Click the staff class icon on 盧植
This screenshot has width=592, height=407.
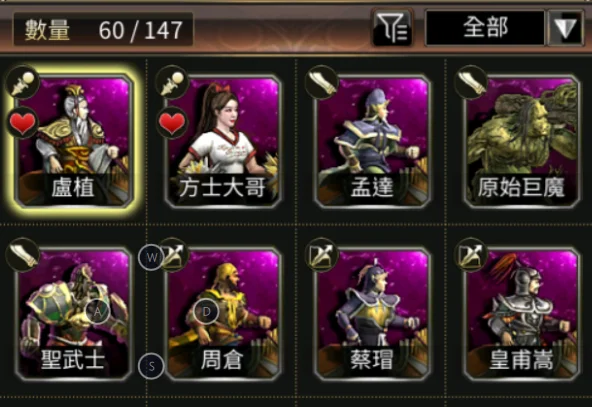[x=23, y=83]
